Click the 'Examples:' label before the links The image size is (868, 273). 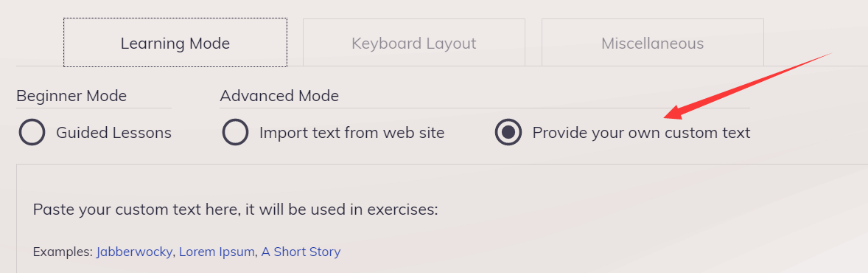point(63,252)
